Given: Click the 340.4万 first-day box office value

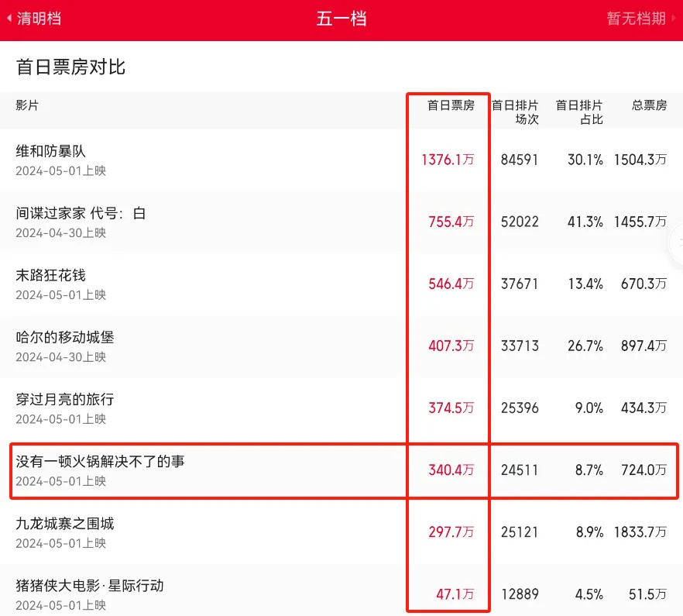Looking at the screenshot, I should [451, 470].
